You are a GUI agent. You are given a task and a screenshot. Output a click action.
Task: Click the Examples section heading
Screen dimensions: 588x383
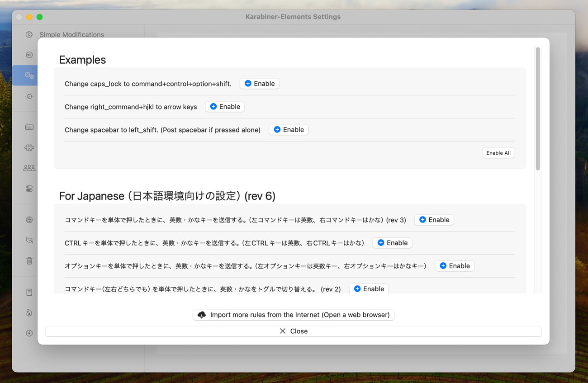click(x=82, y=60)
